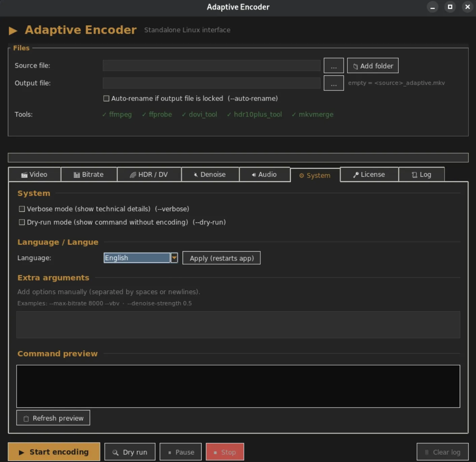Image resolution: width=476 pixels, height=462 pixels.
Task: Switch to the Bitrate tab
Action: 89,175
